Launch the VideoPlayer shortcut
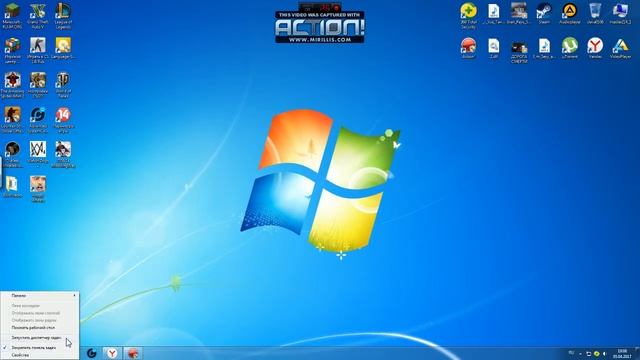The image size is (640, 360). point(620,49)
